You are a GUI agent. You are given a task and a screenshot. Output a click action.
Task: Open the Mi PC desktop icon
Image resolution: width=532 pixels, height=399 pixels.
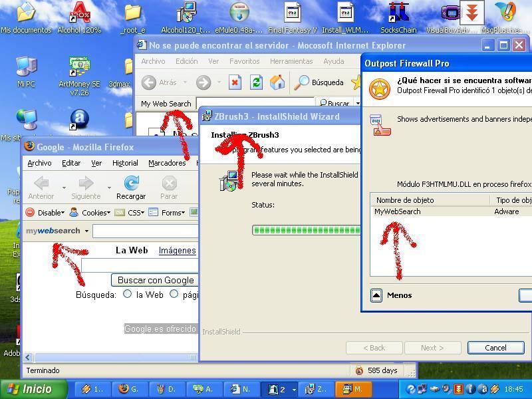point(26,72)
